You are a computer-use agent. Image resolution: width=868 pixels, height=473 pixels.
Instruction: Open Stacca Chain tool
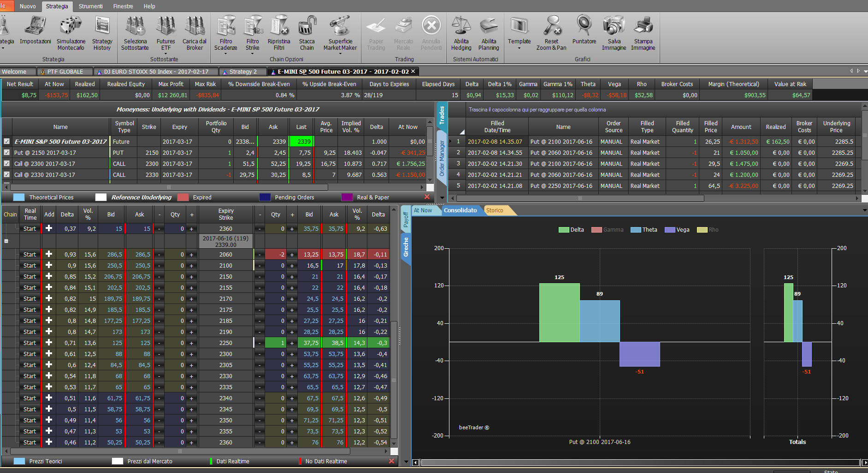click(x=307, y=33)
